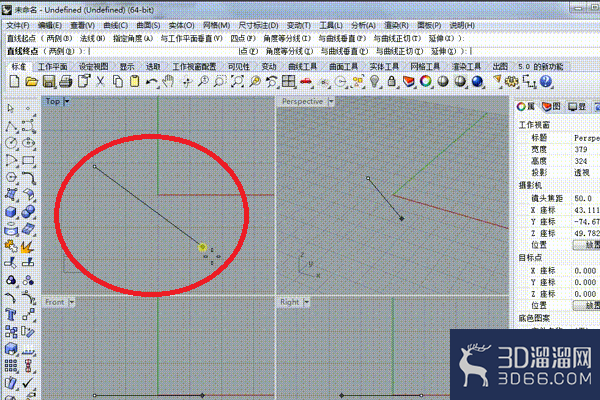The image size is (600, 400).
Task: Click the Print icon
Action: [x=66, y=81]
